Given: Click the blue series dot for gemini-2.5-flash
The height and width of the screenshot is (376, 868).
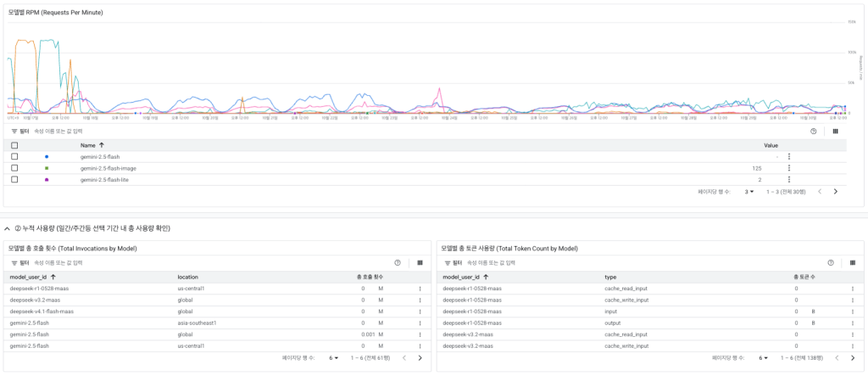Looking at the screenshot, I should pos(47,156).
